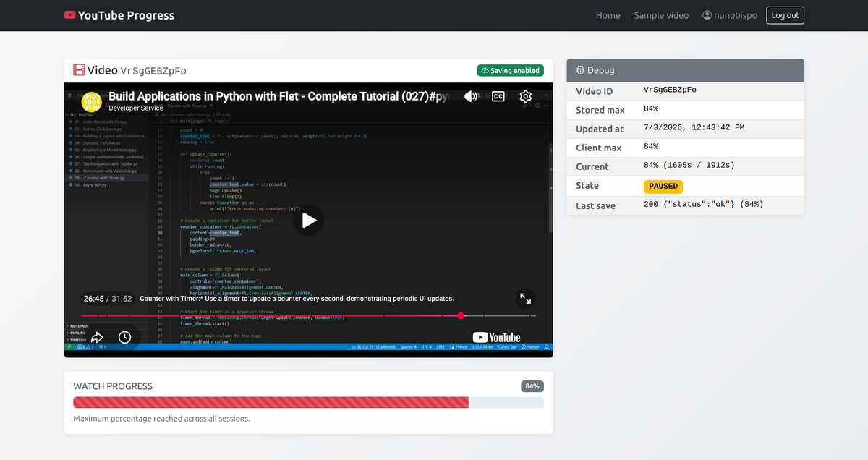The height and width of the screenshot is (460, 868).
Task: Click 10 - Async API.py in video file list
Action: [90, 185]
